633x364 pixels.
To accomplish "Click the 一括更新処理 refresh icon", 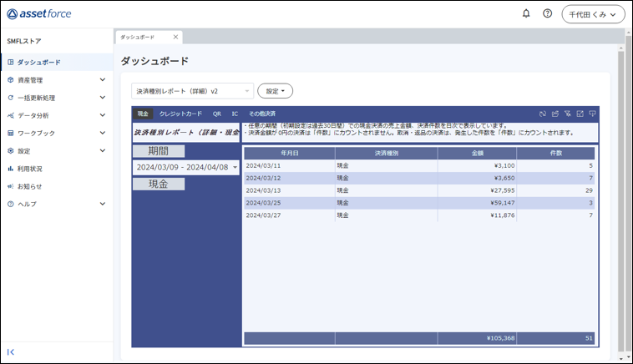I will coord(11,98).
